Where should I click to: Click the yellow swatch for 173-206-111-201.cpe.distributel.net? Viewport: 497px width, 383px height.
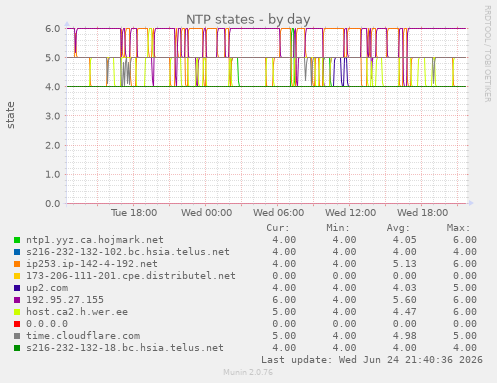click(x=17, y=276)
